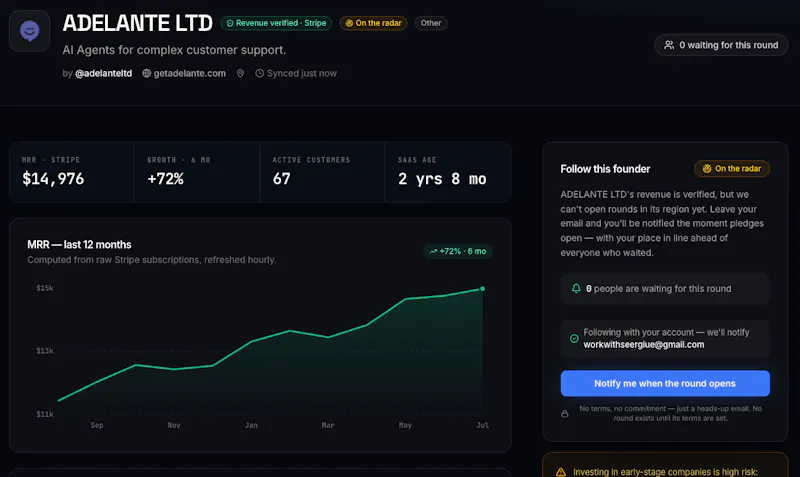Click the clock icon beside Synced just now
800x477 pixels.
(259, 73)
